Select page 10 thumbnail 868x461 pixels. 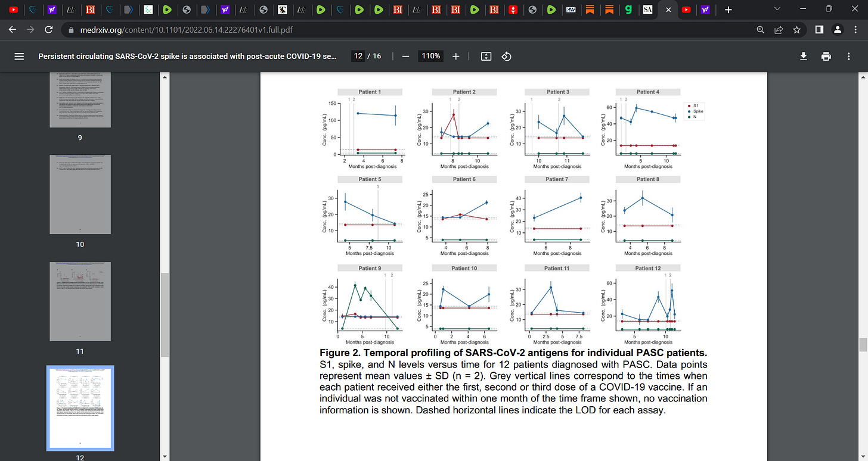pos(80,194)
